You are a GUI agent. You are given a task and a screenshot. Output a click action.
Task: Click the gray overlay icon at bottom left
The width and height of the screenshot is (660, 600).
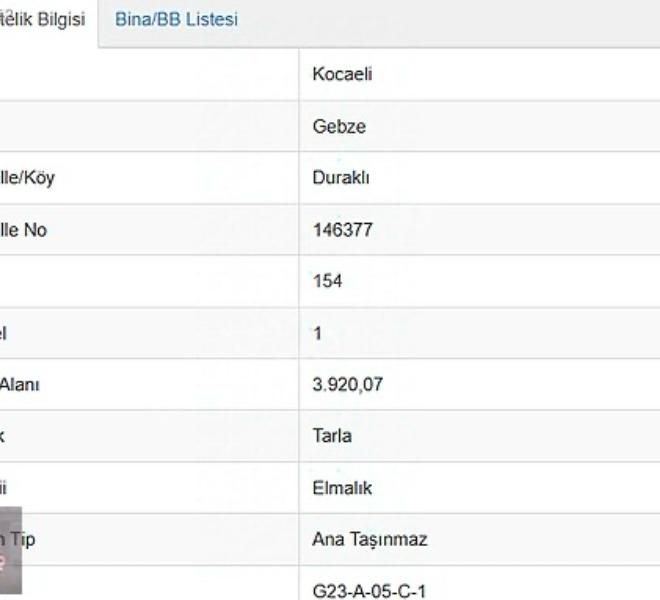coord(11,550)
